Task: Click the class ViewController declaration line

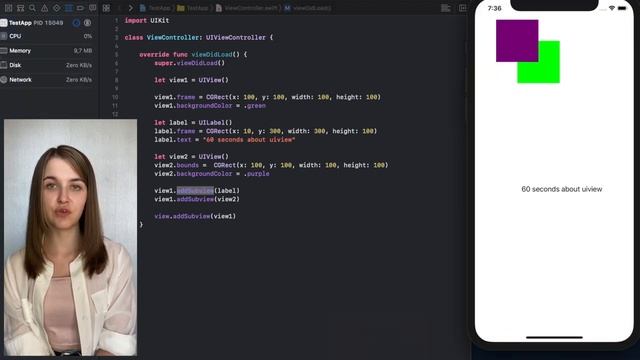Action: (199, 38)
